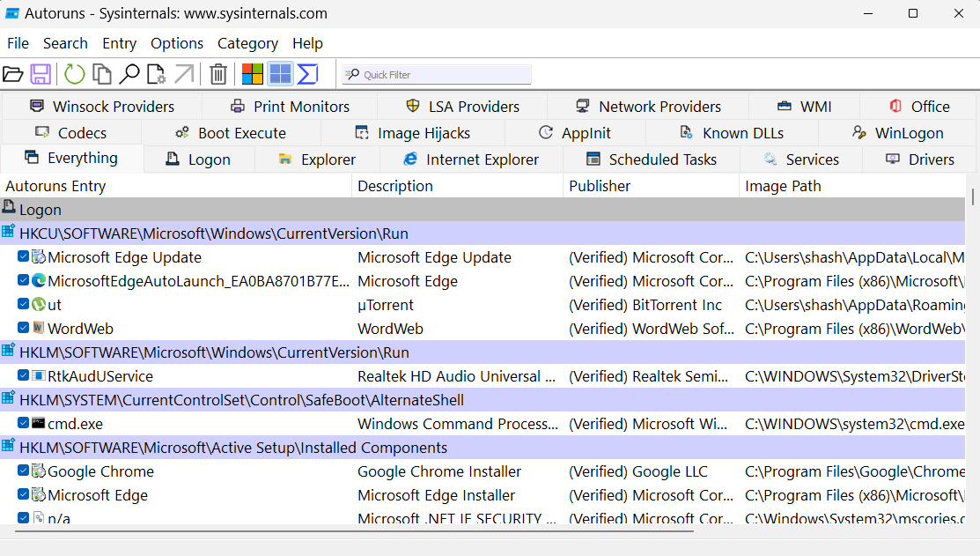This screenshot has width=980, height=556.
Task: Delete the selected entry with trash icon
Action: 218,74
